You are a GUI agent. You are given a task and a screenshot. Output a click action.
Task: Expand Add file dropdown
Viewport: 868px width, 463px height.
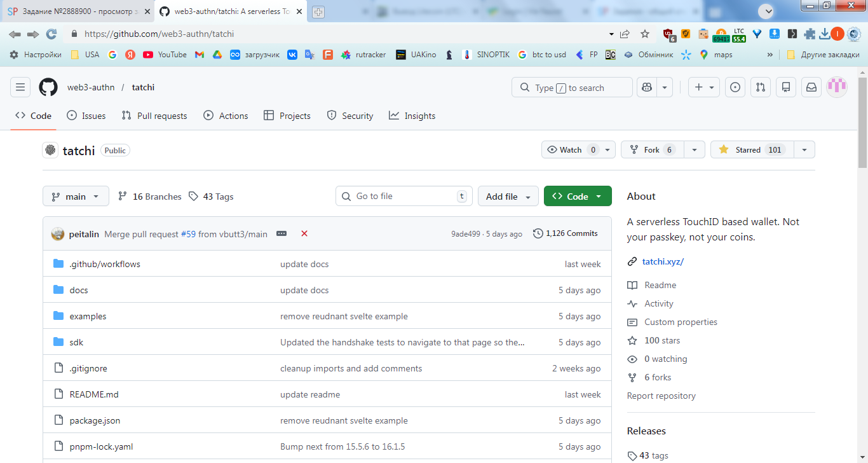click(x=508, y=197)
